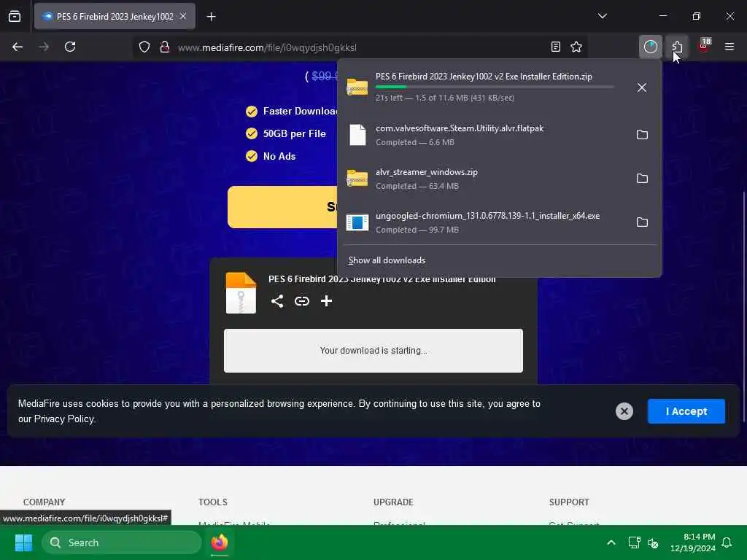Open the clock showing 8:14 PM

click(693, 542)
